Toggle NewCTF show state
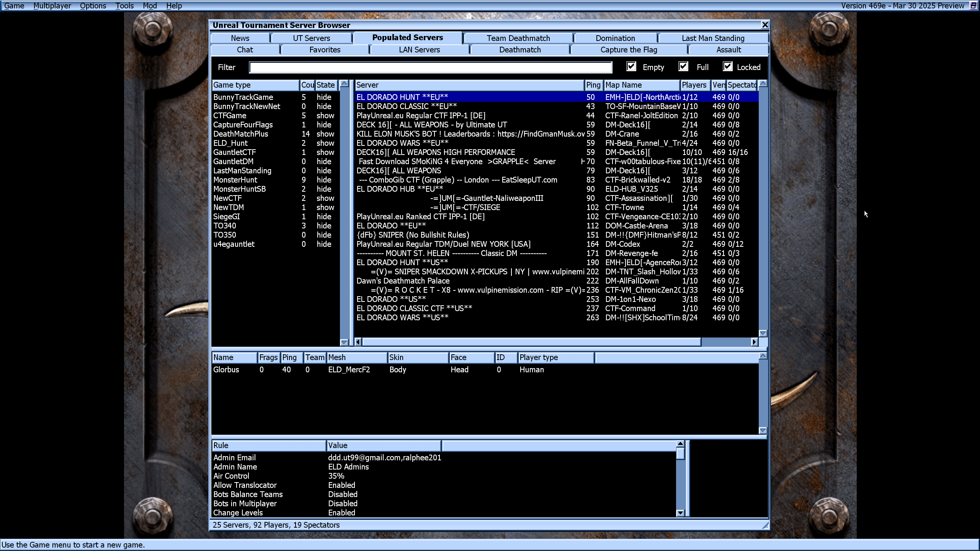Screen dimensions: 980x551 coord(325,198)
